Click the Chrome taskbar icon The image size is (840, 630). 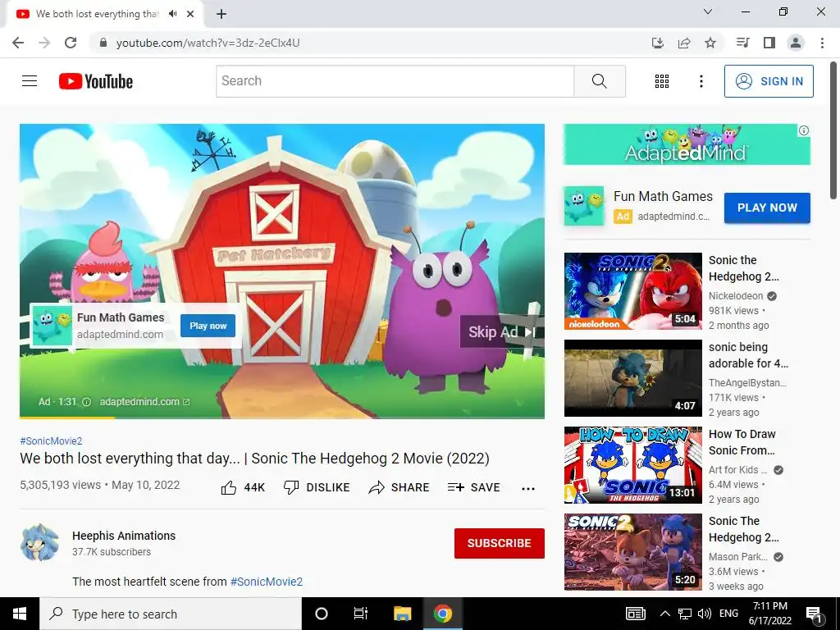[442, 614]
